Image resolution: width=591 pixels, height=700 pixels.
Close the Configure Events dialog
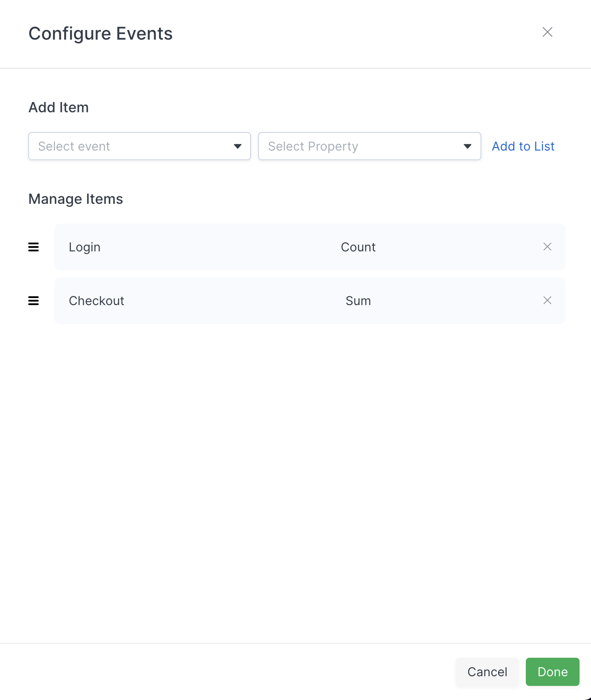click(547, 32)
